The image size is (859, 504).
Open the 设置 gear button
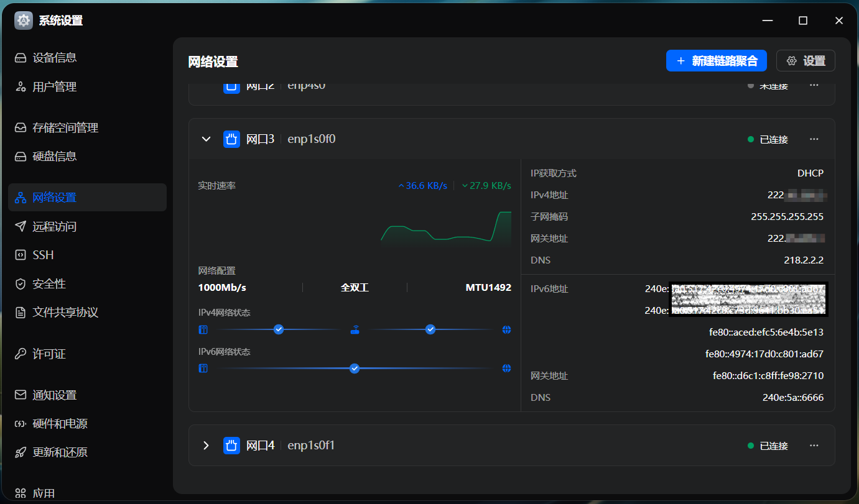[806, 60]
